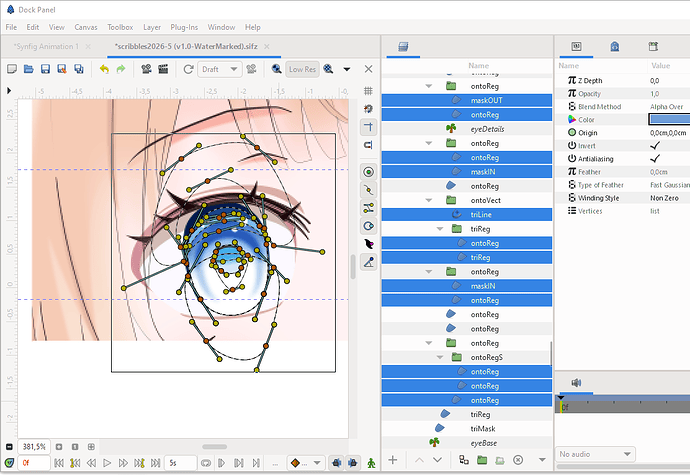Toggle snap to grid magnet-gear icon
690x475 pixels.
click(368, 108)
